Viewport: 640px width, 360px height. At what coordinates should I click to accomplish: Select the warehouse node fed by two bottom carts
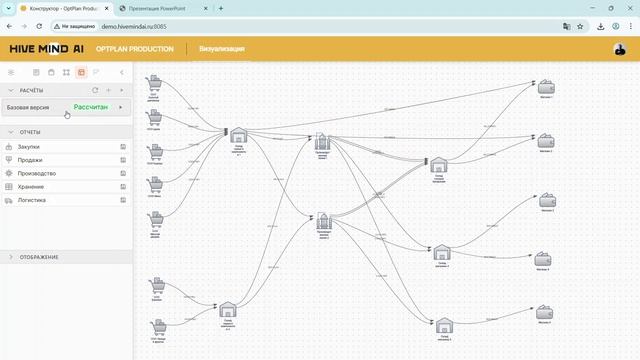tap(228, 310)
